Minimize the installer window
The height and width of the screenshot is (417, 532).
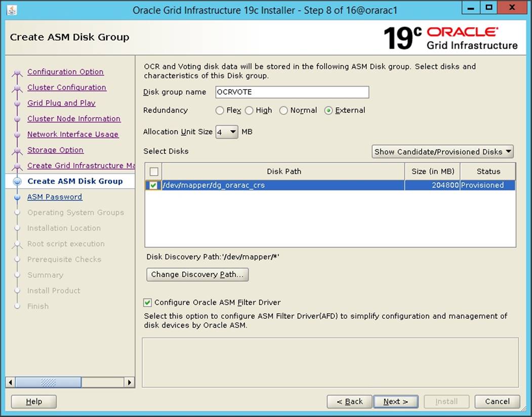pos(471,8)
